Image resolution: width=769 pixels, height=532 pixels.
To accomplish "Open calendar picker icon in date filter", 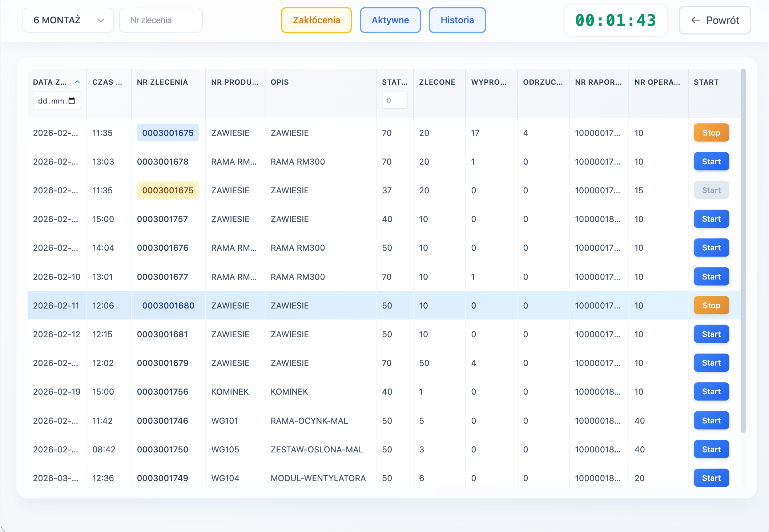I will coord(72,101).
